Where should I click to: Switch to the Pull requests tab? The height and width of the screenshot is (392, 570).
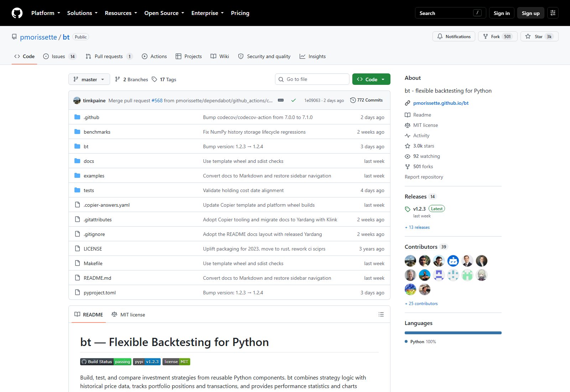pyautogui.click(x=109, y=56)
